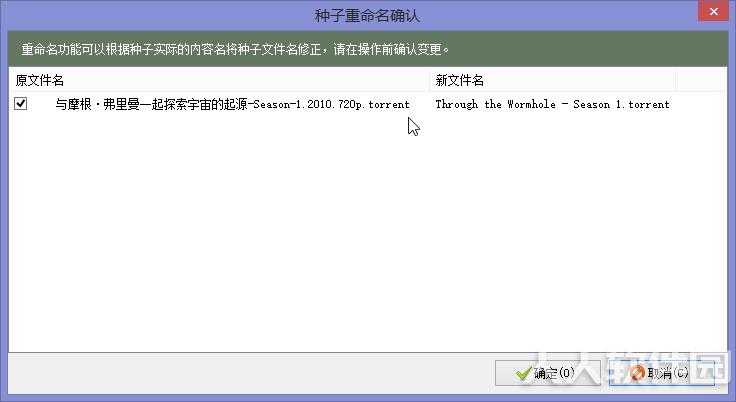Cancel rename with the 取消(C) button
The width and height of the screenshot is (736, 402).
point(662,373)
